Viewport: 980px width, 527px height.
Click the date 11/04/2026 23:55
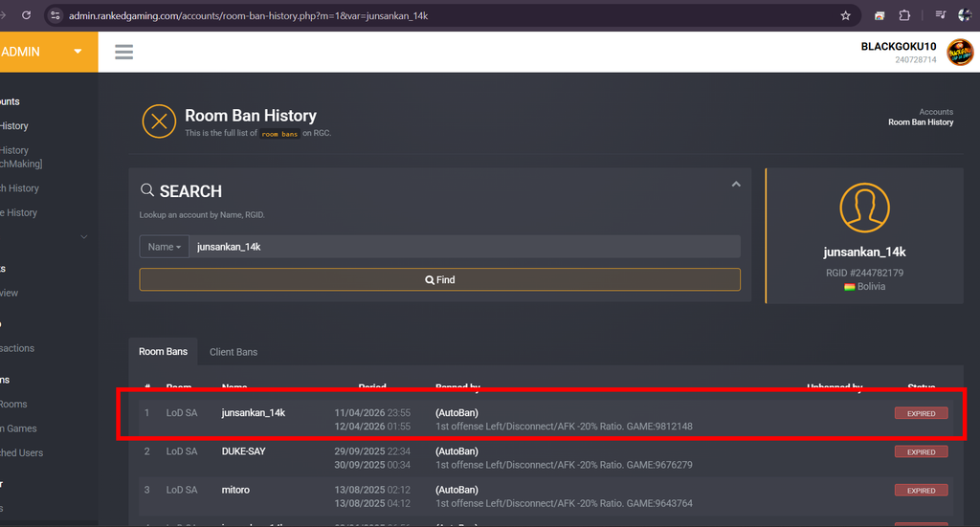tap(372, 413)
